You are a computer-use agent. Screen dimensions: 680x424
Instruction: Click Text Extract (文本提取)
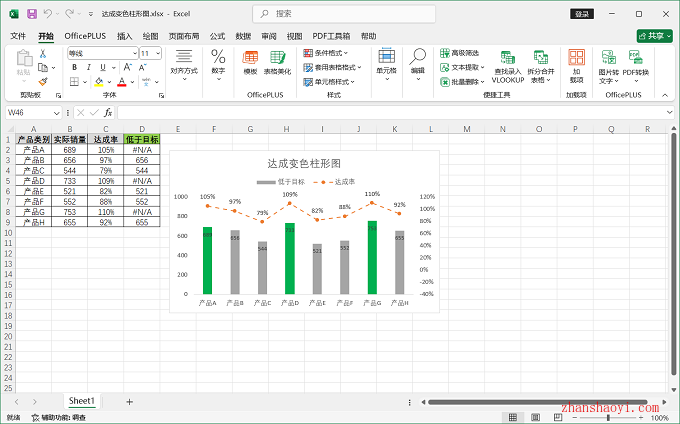[x=462, y=68]
